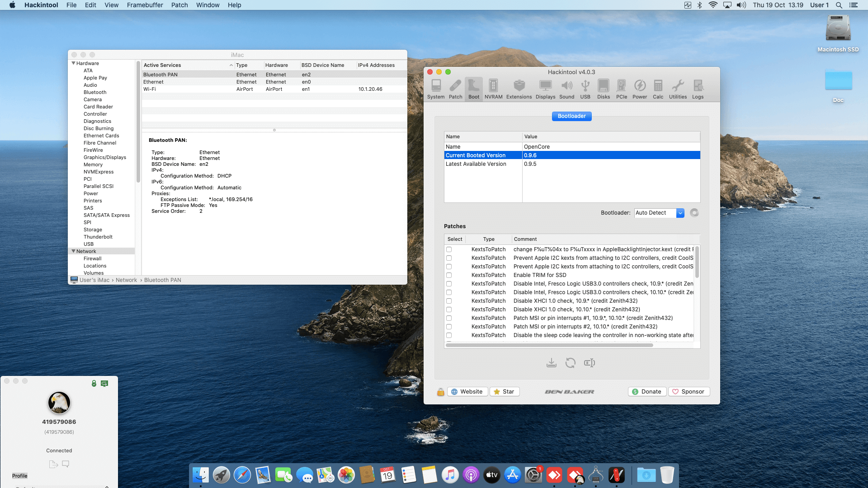Click the Star button
Image resolution: width=868 pixels, height=488 pixels.
click(505, 392)
